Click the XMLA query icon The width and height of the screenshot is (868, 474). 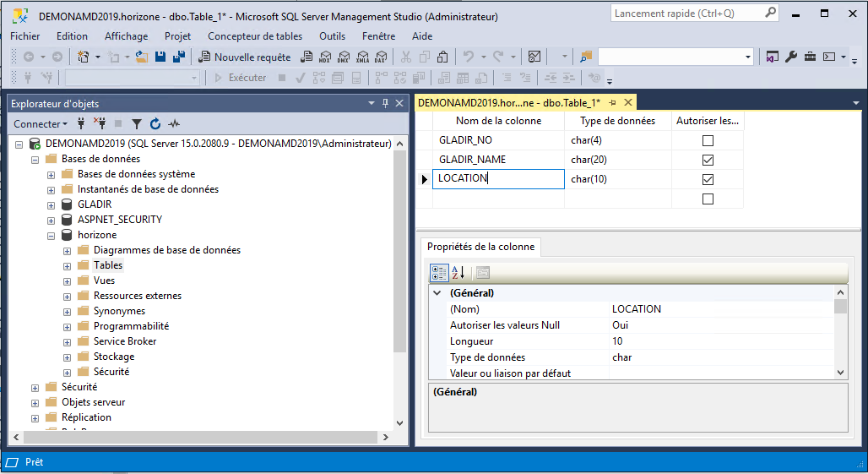pyautogui.click(x=361, y=57)
